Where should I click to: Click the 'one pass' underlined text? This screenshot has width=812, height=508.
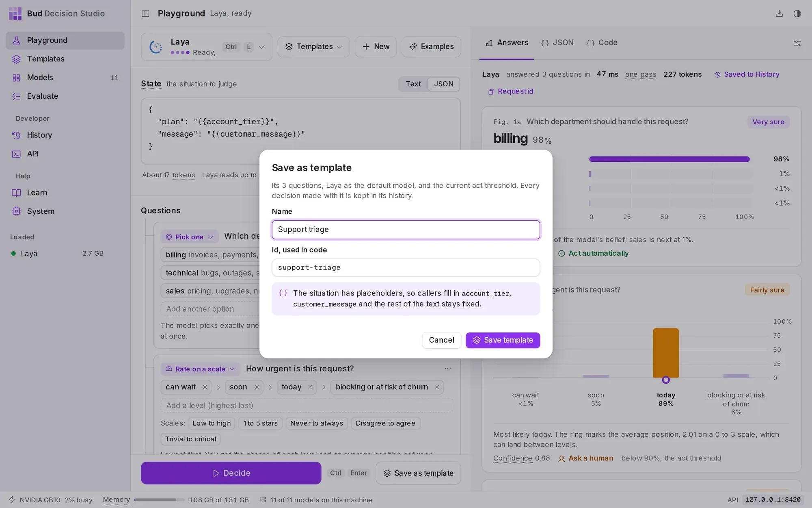click(641, 74)
